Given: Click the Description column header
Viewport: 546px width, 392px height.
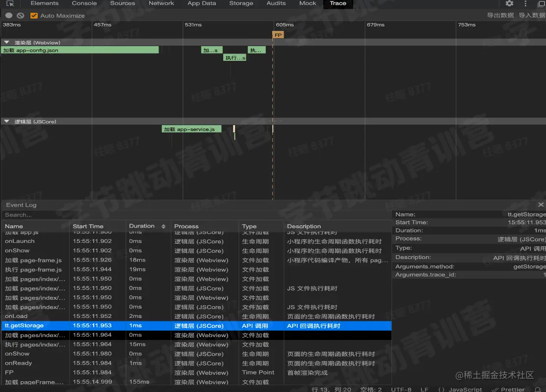Looking at the screenshot, I should (304, 226).
